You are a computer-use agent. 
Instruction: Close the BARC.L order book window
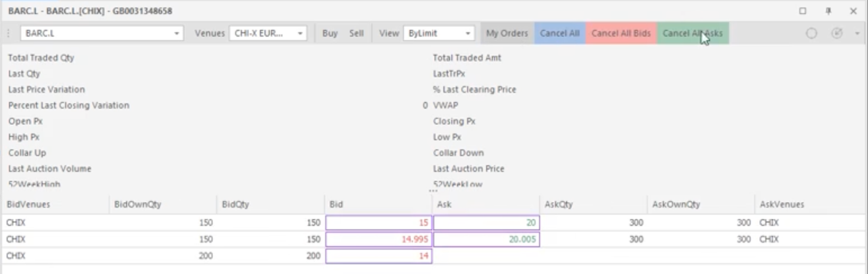coord(853,11)
